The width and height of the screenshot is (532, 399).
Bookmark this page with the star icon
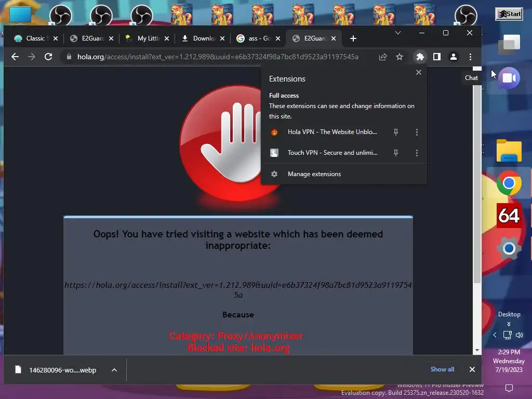click(x=400, y=57)
